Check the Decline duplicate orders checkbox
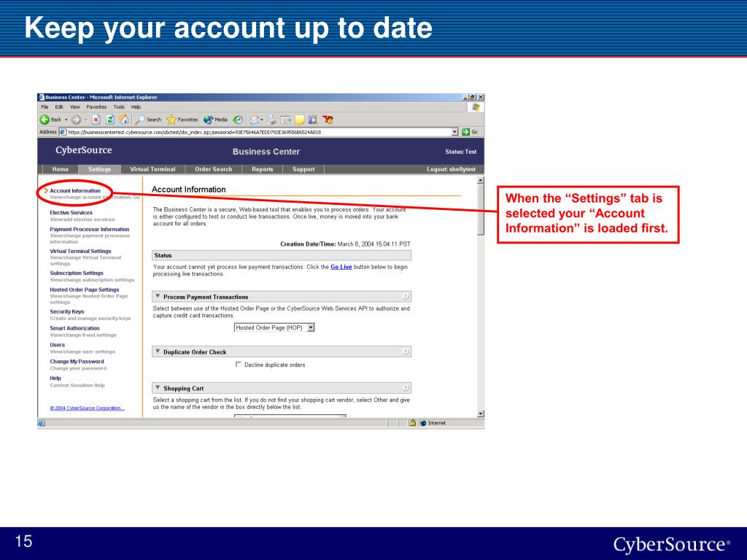 click(x=239, y=365)
